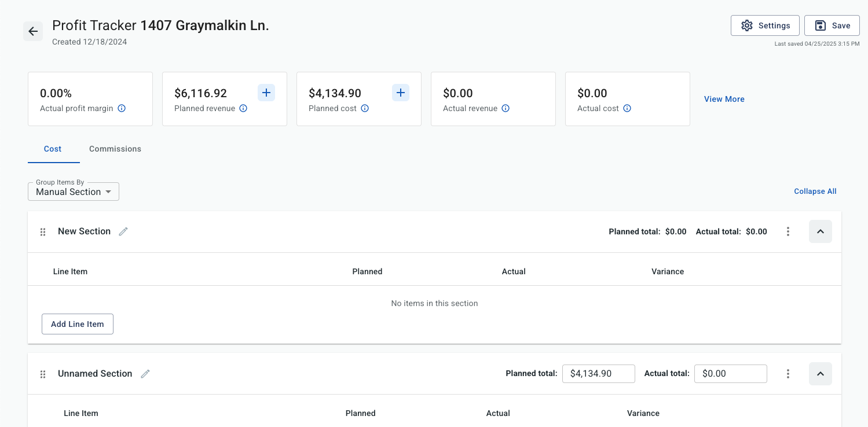Open the Group Items By dropdown
The width and height of the screenshot is (868, 427).
click(x=74, y=192)
